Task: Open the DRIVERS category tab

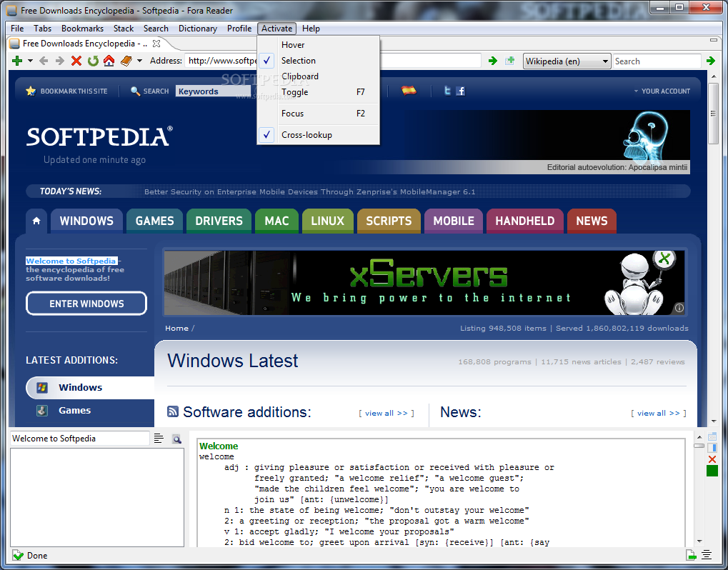Action: [219, 221]
